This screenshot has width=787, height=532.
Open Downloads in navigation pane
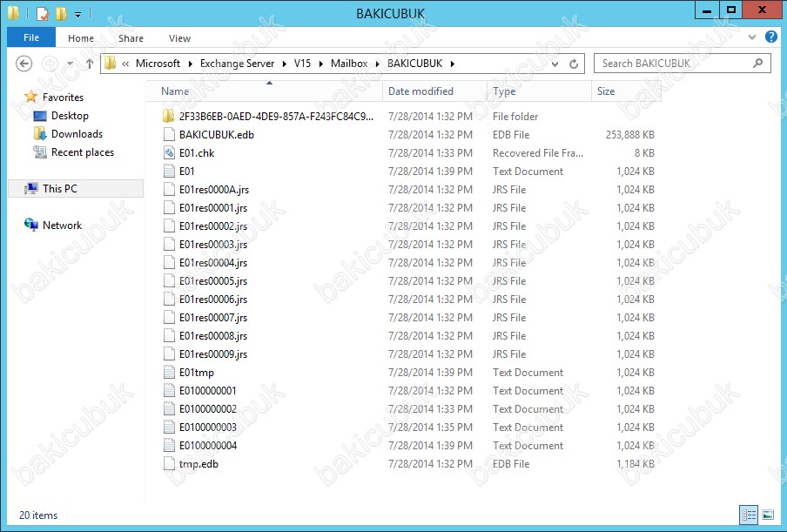pos(77,134)
